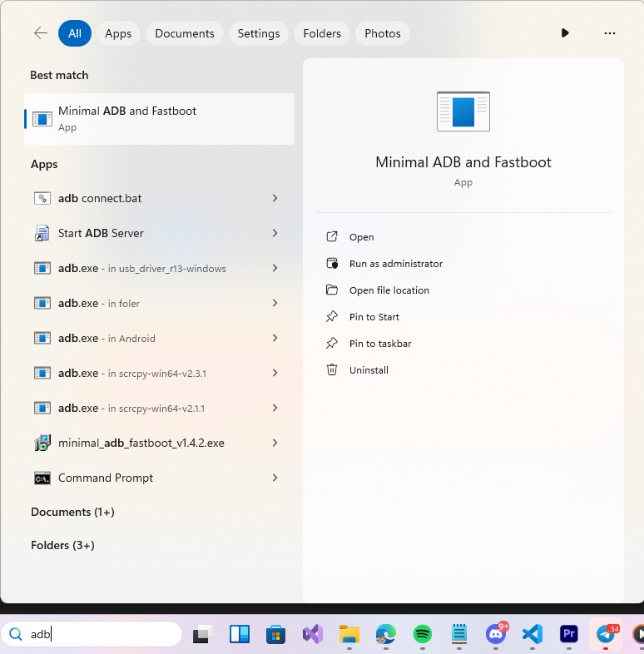
Task: Launch Adobe Premiere Pro from taskbar
Action: (569, 634)
